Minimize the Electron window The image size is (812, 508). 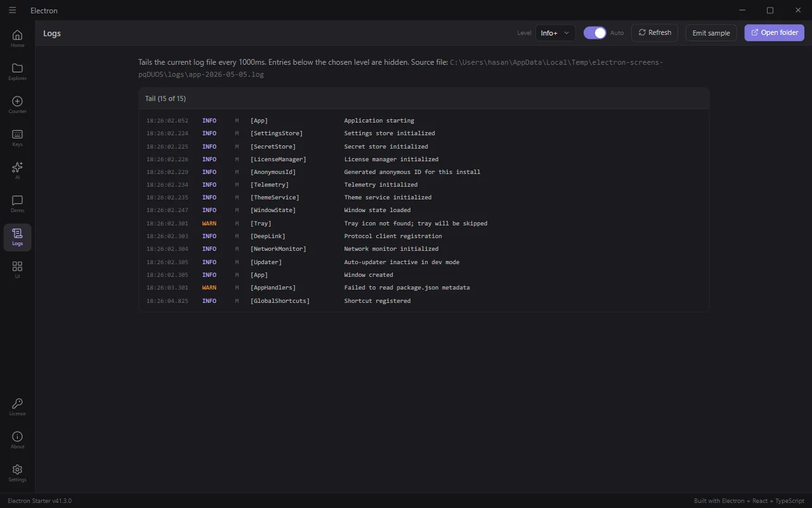[742, 10]
